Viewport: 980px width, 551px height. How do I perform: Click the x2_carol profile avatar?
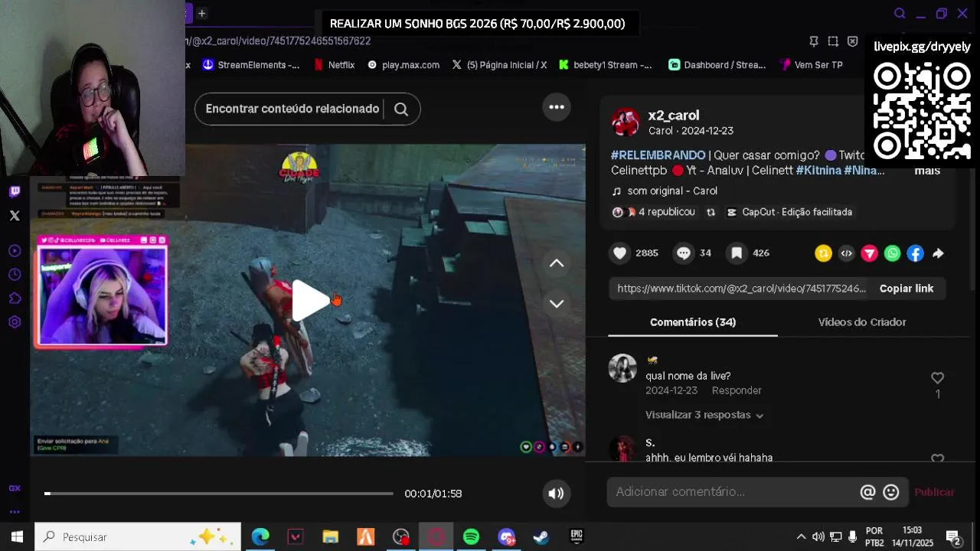(x=626, y=122)
